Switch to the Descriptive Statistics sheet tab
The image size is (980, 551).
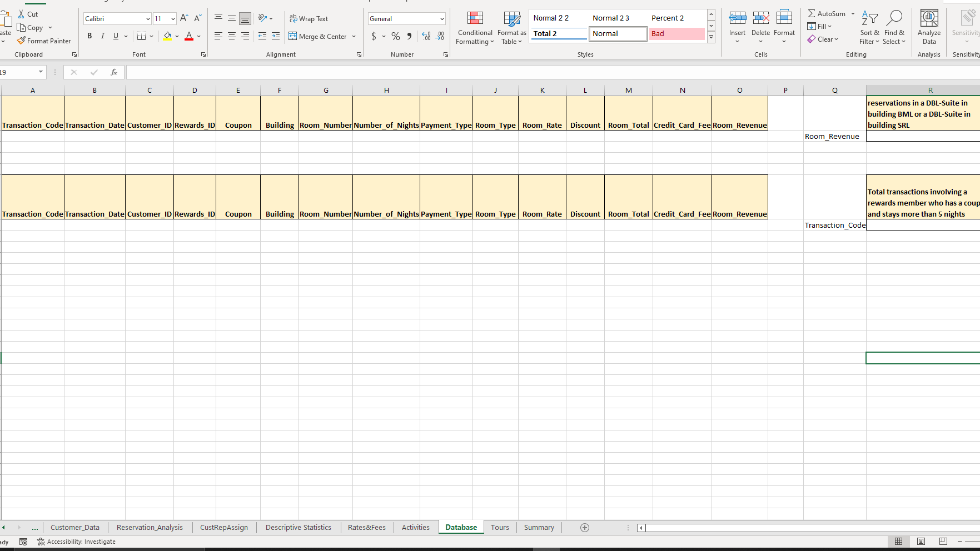pyautogui.click(x=299, y=528)
